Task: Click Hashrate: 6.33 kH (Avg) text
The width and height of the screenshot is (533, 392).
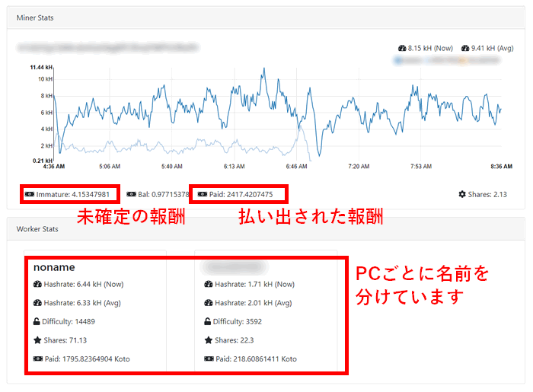Action: click(x=82, y=303)
